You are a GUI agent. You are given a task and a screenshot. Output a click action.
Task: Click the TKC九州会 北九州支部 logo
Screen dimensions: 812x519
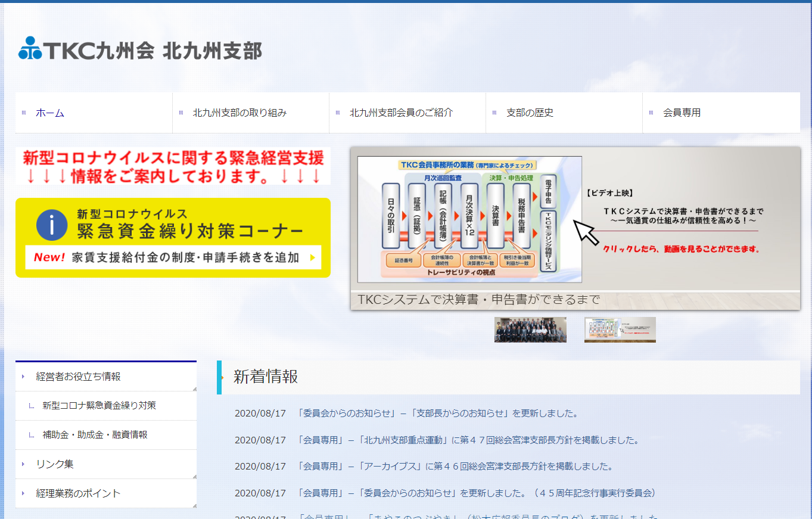pos(140,49)
